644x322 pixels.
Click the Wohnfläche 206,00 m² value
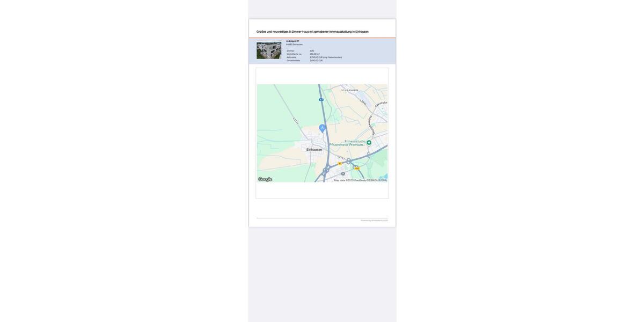pyautogui.click(x=314, y=54)
